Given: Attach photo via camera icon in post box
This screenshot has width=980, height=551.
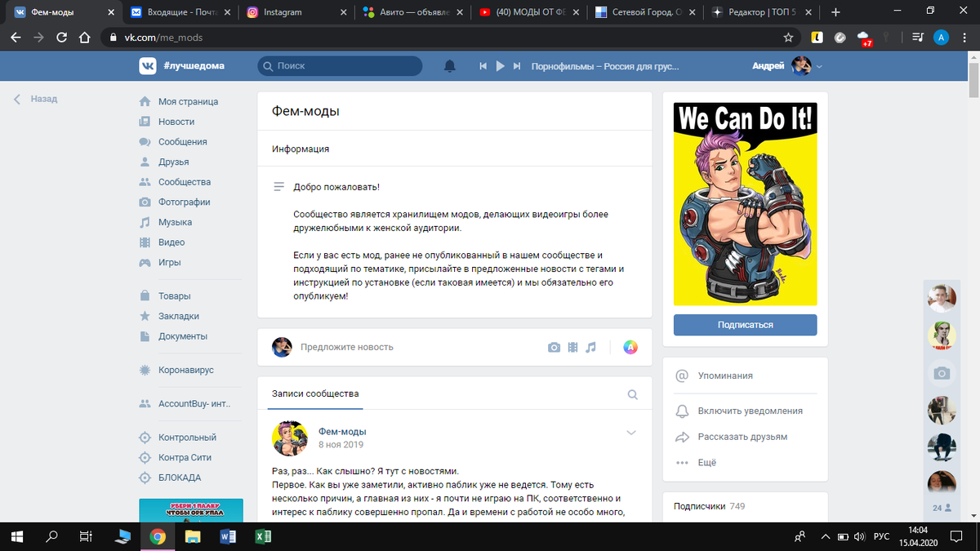Looking at the screenshot, I should click(x=554, y=347).
